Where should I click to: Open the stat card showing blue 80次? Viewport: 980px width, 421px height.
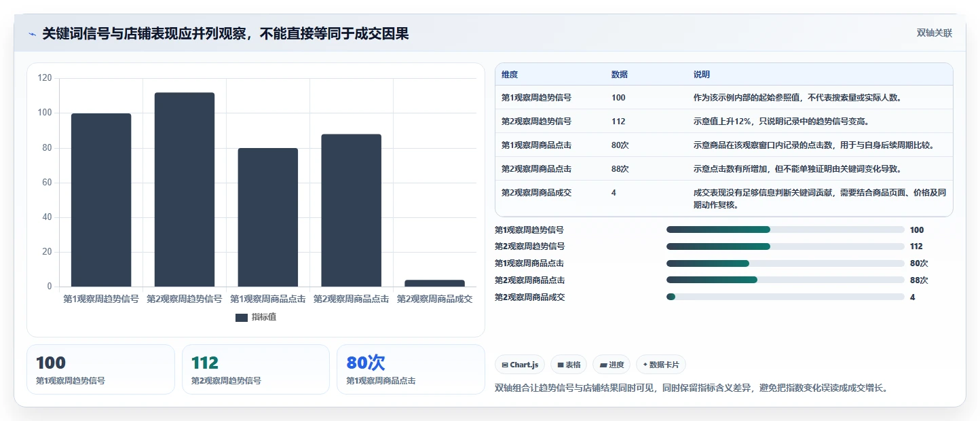[x=411, y=369]
